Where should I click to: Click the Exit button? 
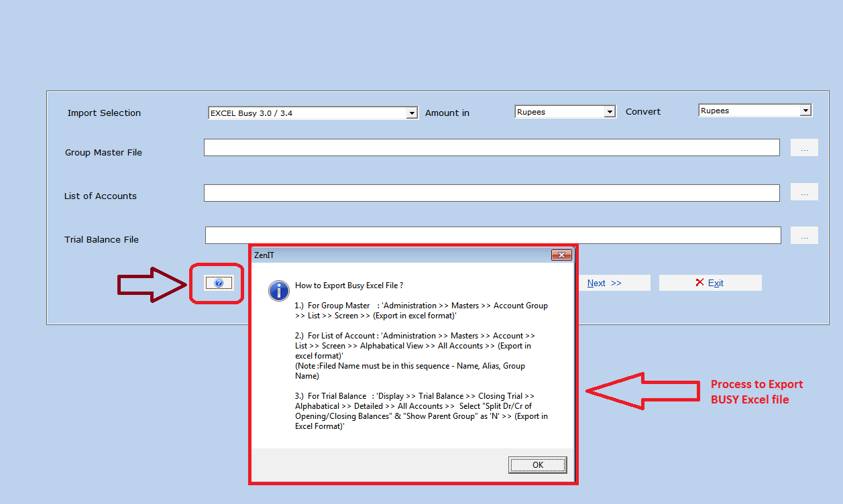(710, 283)
